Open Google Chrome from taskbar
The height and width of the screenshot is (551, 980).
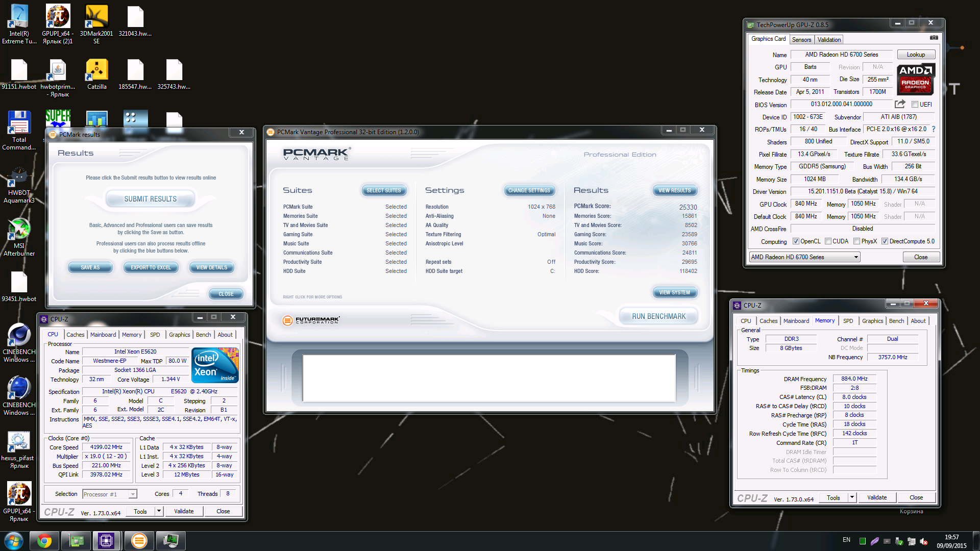click(x=44, y=540)
